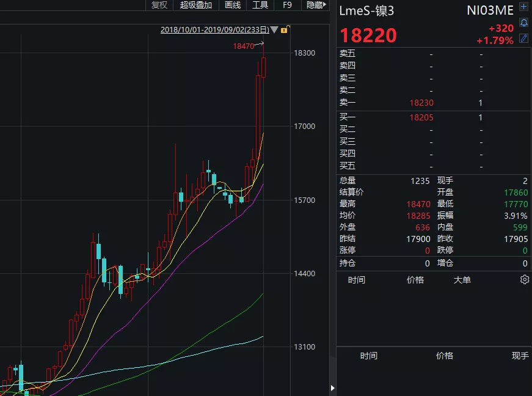532x396 pixels.
Task: Click the +320 price change value
Action: click(501, 28)
